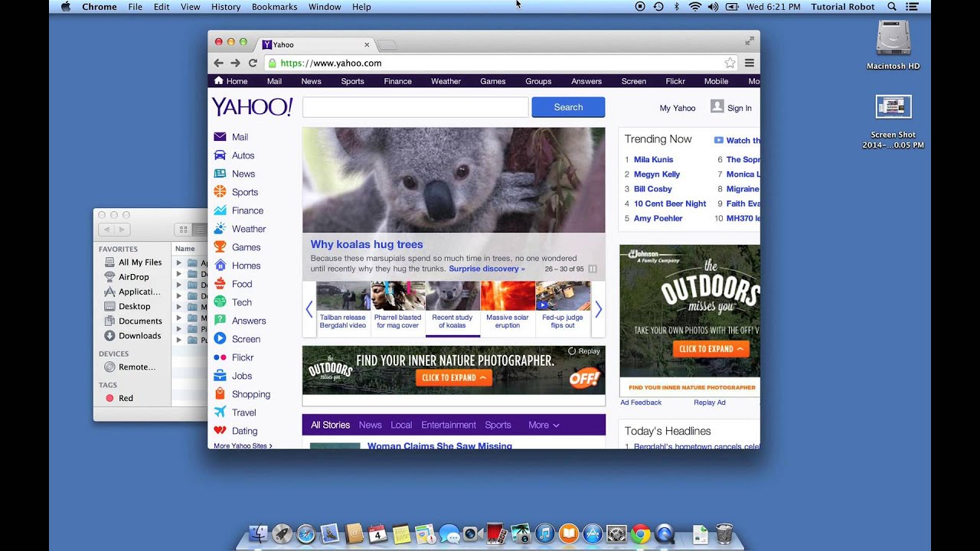Screen dimensions: 980x551
Task: Reload the Yahoo page in Chrome
Action: [253, 63]
